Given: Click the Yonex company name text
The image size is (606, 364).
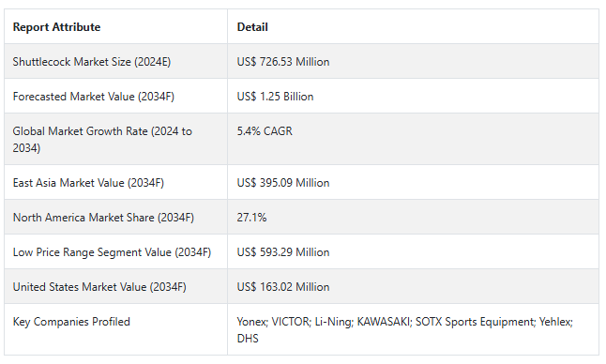Looking at the screenshot, I should coord(251,322).
